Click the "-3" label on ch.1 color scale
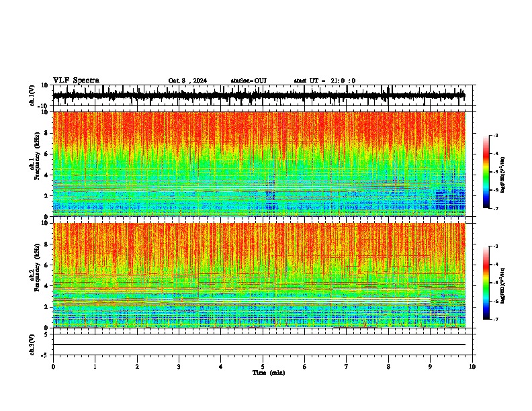This screenshot has height=411, width=532. (x=496, y=135)
